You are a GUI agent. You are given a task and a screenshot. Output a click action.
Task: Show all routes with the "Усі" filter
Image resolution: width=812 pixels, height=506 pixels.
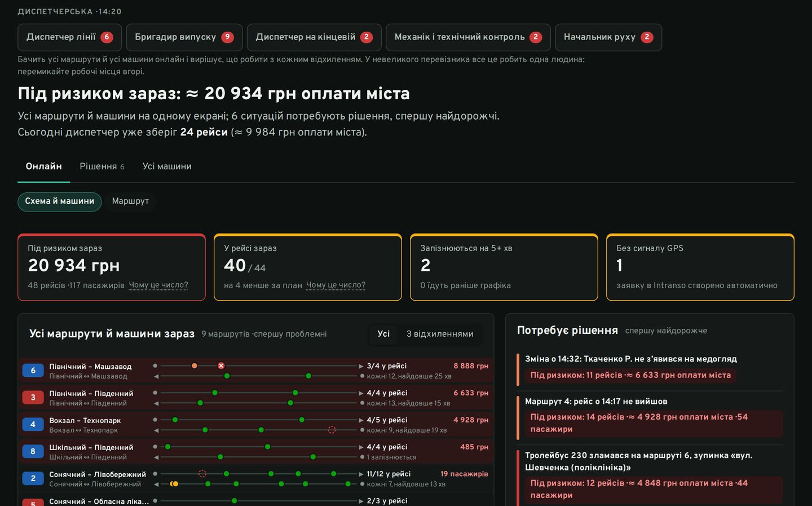tap(383, 334)
